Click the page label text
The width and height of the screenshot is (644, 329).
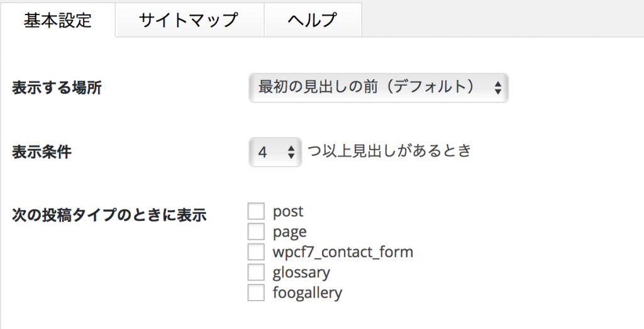coord(289,232)
